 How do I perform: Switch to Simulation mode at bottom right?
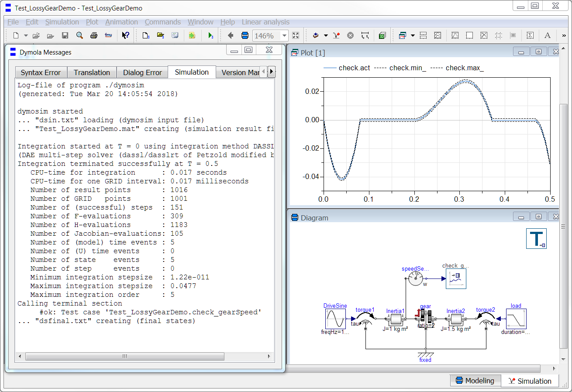530,381
